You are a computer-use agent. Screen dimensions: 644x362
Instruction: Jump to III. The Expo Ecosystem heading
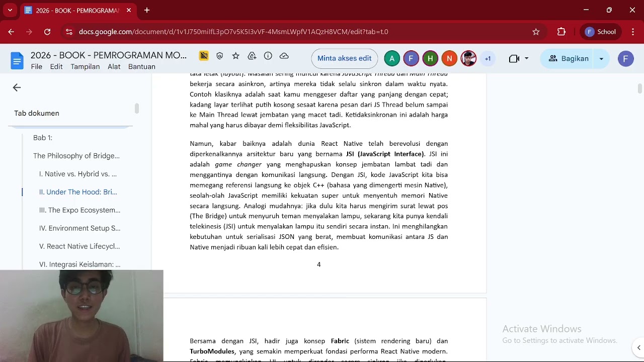pos(79,210)
